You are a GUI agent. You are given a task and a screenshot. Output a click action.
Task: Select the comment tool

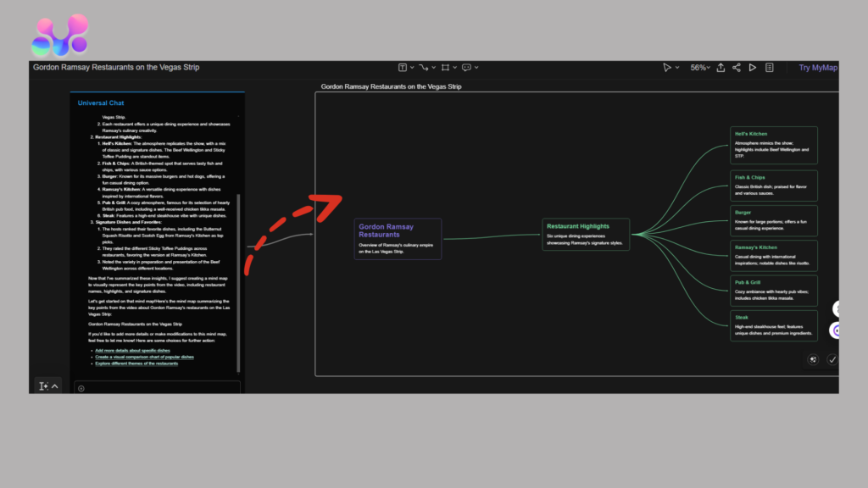coord(467,68)
